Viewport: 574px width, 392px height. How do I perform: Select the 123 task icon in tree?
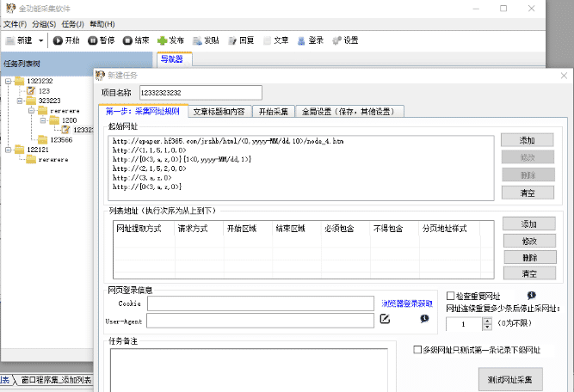point(31,90)
